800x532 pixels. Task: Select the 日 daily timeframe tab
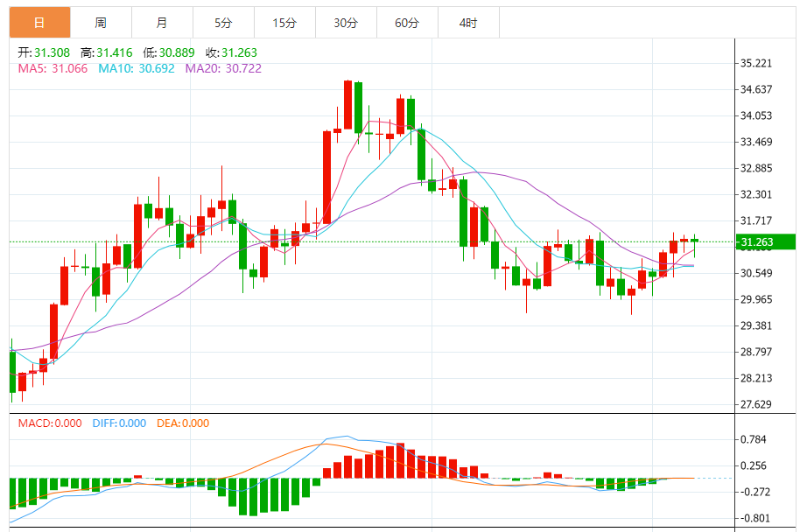39,23
